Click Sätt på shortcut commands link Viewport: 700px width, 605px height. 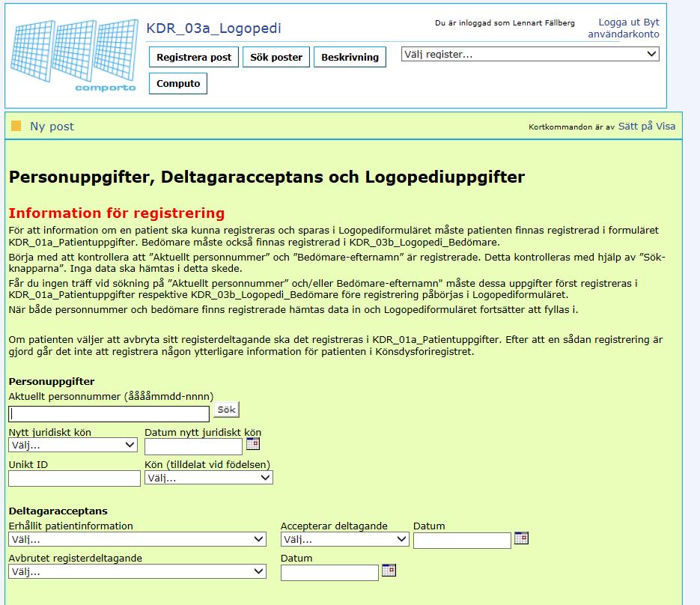point(636,127)
